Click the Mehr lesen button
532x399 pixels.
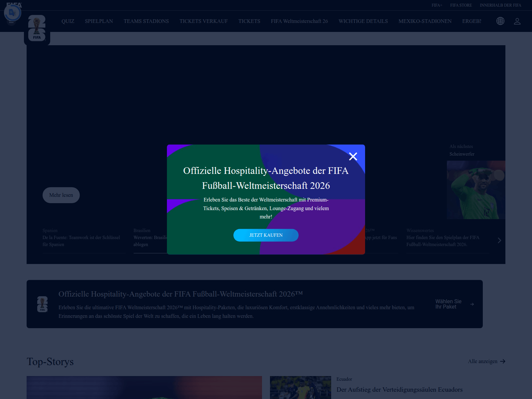[61, 195]
